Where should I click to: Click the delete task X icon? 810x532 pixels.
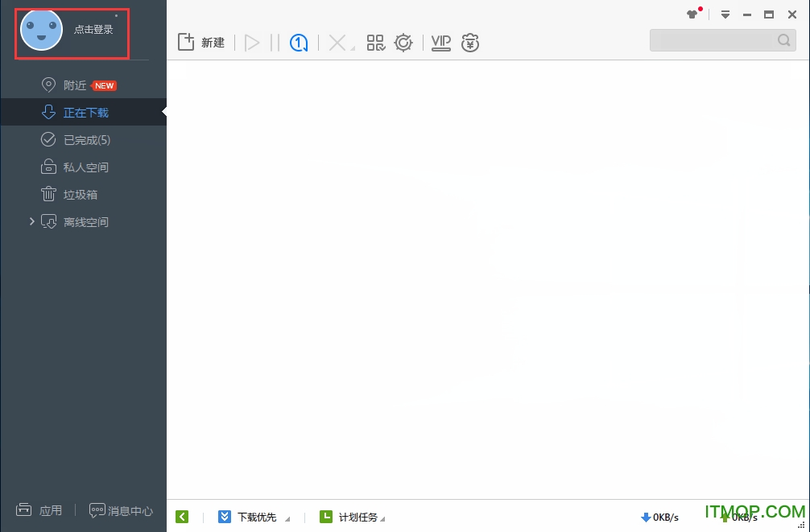point(338,43)
